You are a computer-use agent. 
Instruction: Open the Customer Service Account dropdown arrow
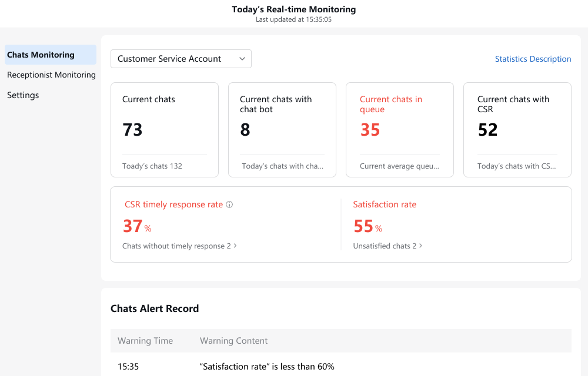242,59
